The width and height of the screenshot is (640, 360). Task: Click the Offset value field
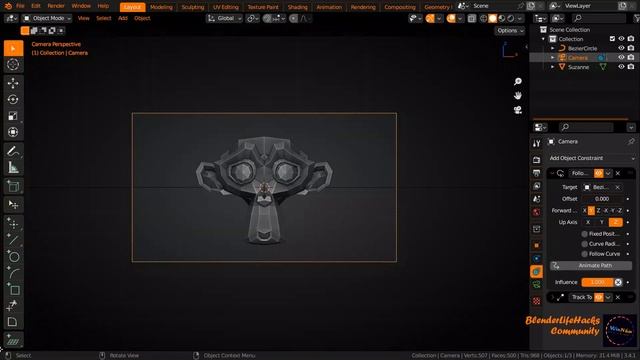[x=602, y=199]
